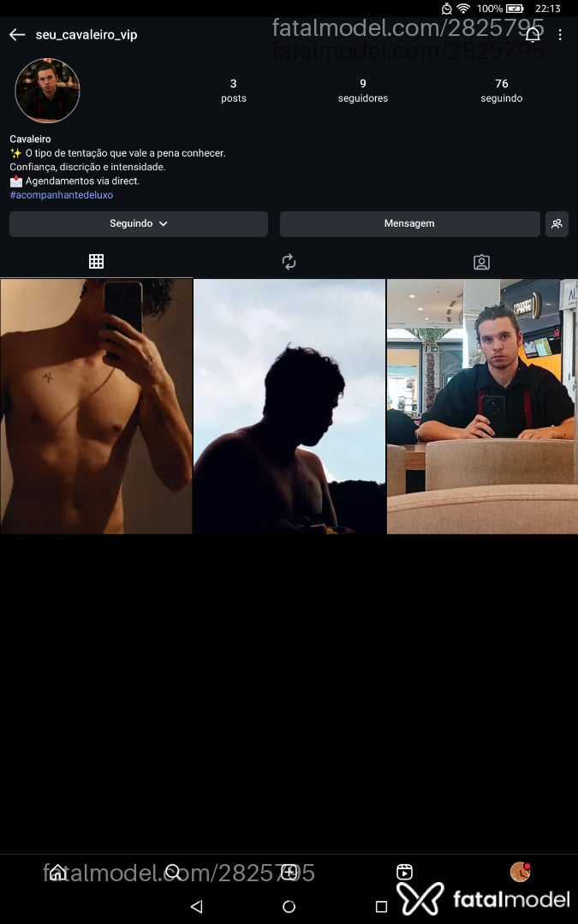
Task: Open the 9 seguidores list
Action: point(363,91)
